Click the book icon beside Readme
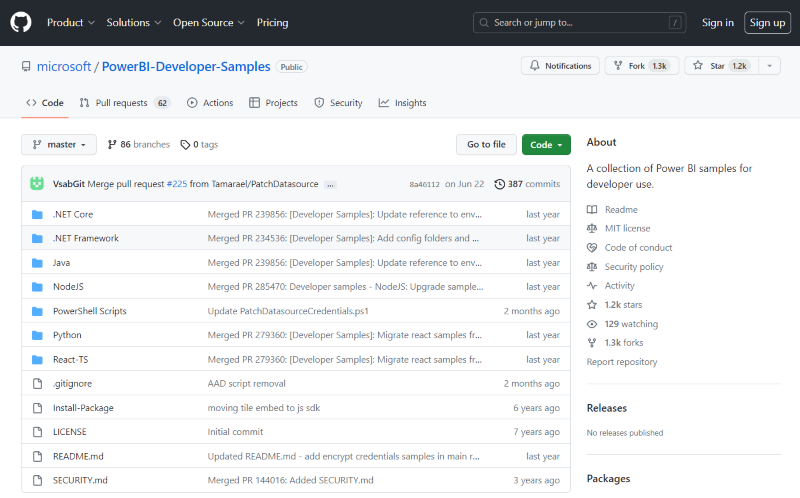The height and width of the screenshot is (498, 800). click(x=592, y=209)
